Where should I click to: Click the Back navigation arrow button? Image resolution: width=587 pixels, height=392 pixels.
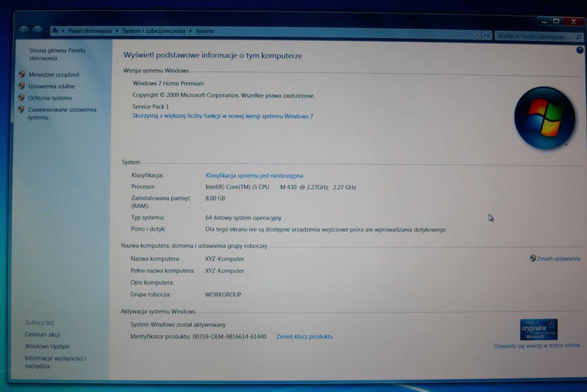coord(23,31)
